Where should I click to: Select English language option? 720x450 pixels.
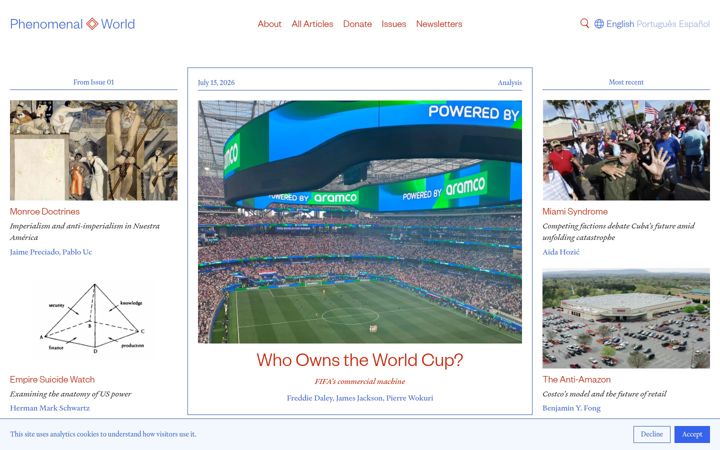coord(620,24)
